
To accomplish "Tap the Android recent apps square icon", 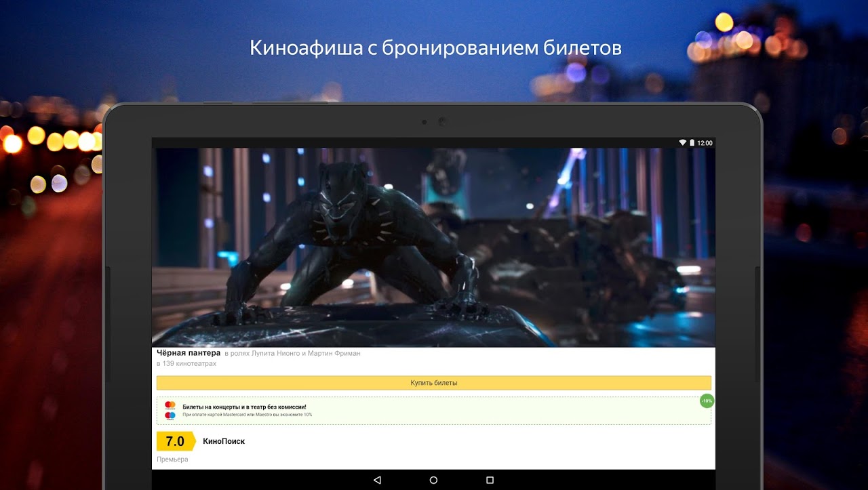I will pos(490,480).
